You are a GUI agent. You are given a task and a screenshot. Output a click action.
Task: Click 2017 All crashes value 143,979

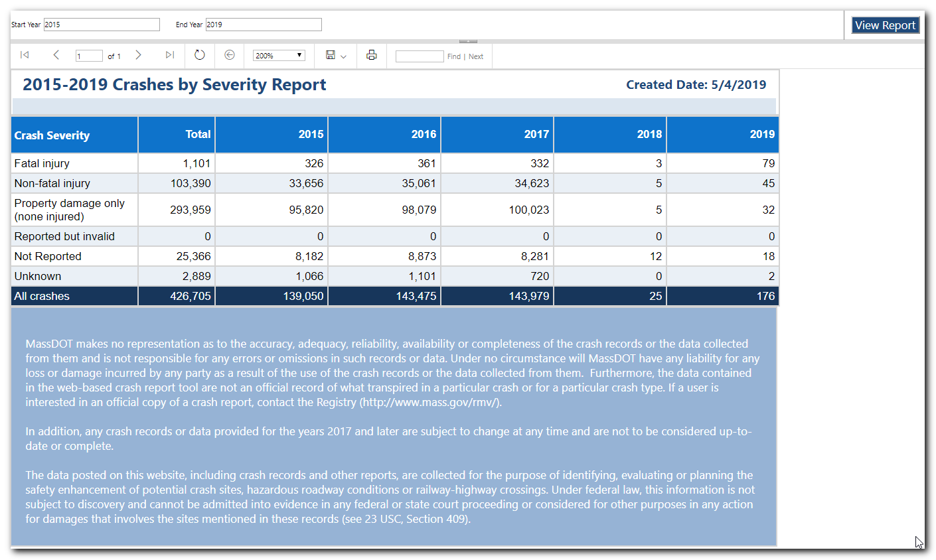click(x=529, y=296)
